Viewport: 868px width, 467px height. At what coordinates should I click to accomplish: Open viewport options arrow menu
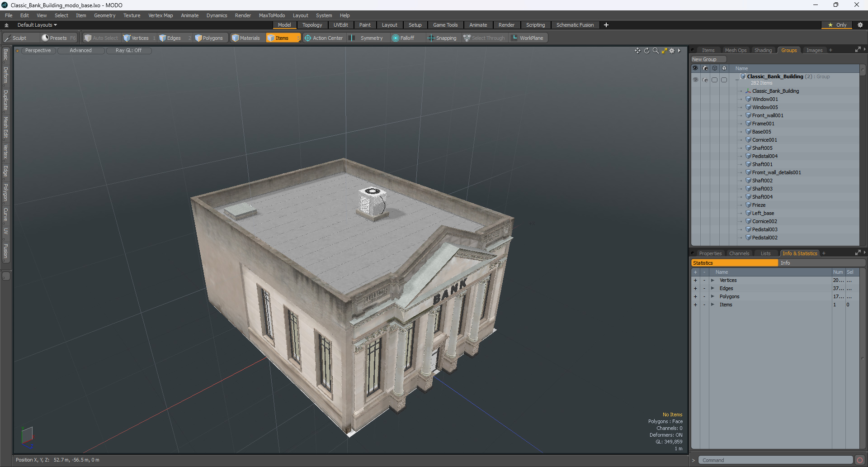pyautogui.click(x=679, y=51)
